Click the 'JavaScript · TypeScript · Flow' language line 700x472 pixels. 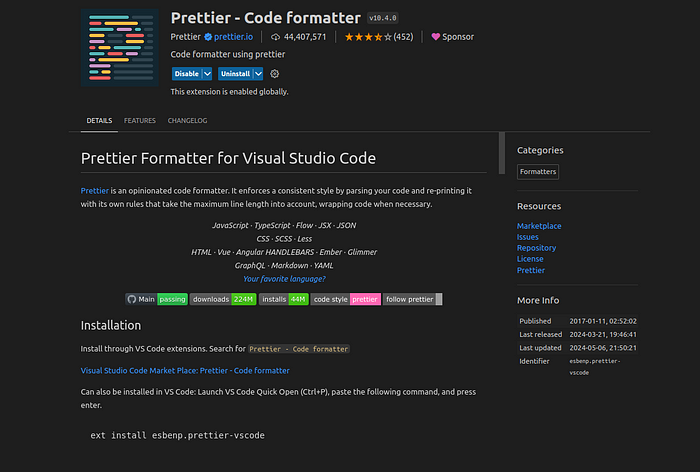click(284, 226)
